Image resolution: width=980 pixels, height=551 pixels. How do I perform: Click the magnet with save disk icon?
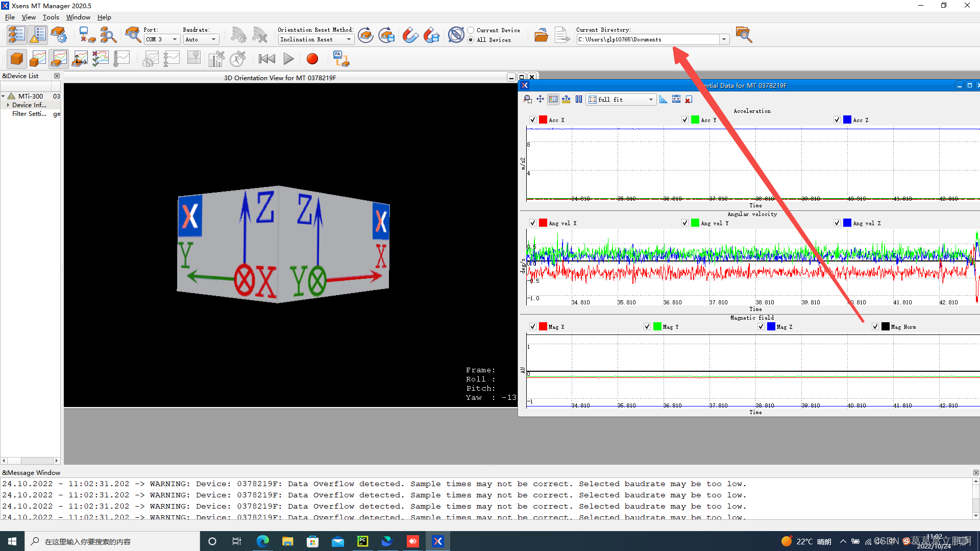[431, 35]
